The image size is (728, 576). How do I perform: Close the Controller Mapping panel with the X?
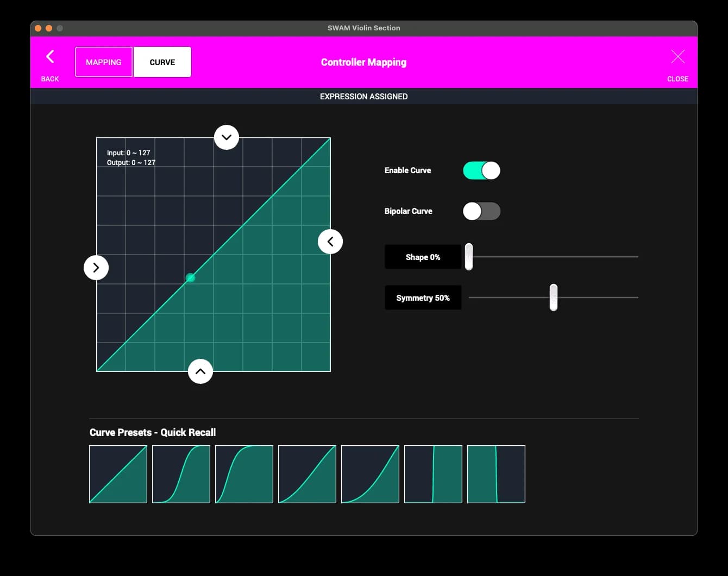point(677,57)
